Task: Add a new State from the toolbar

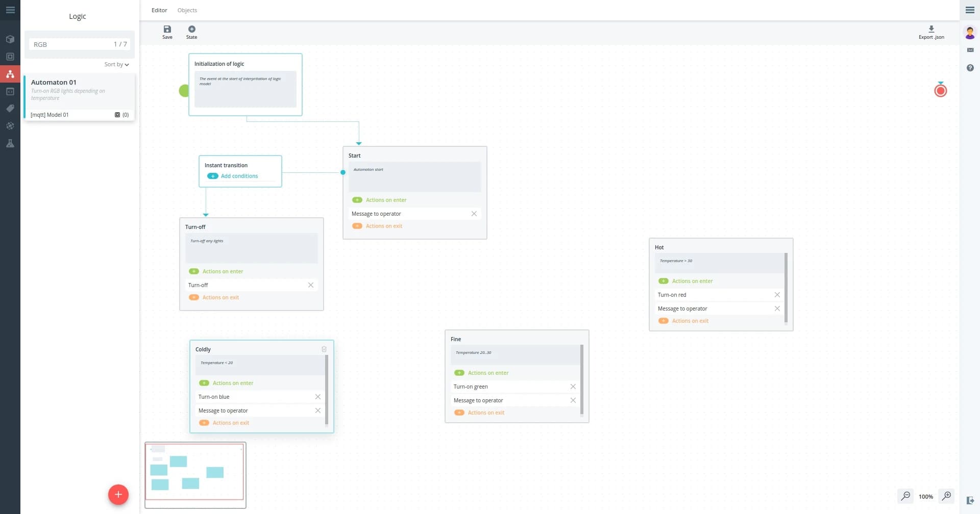Action: [x=191, y=30]
